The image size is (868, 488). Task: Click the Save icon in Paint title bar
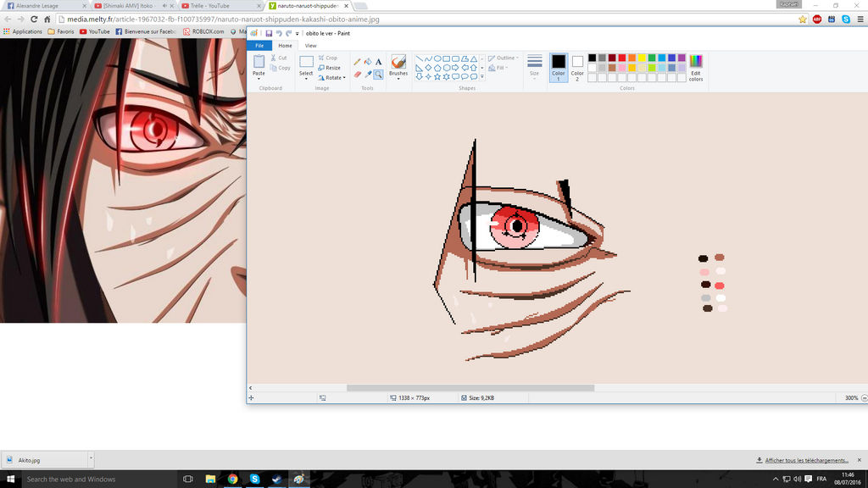click(269, 33)
